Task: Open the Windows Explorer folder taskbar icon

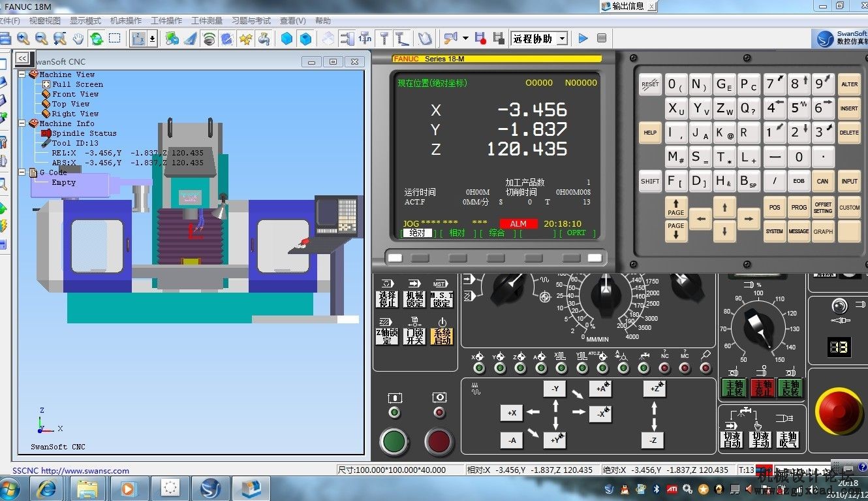Action: pyautogui.click(x=87, y=488)
